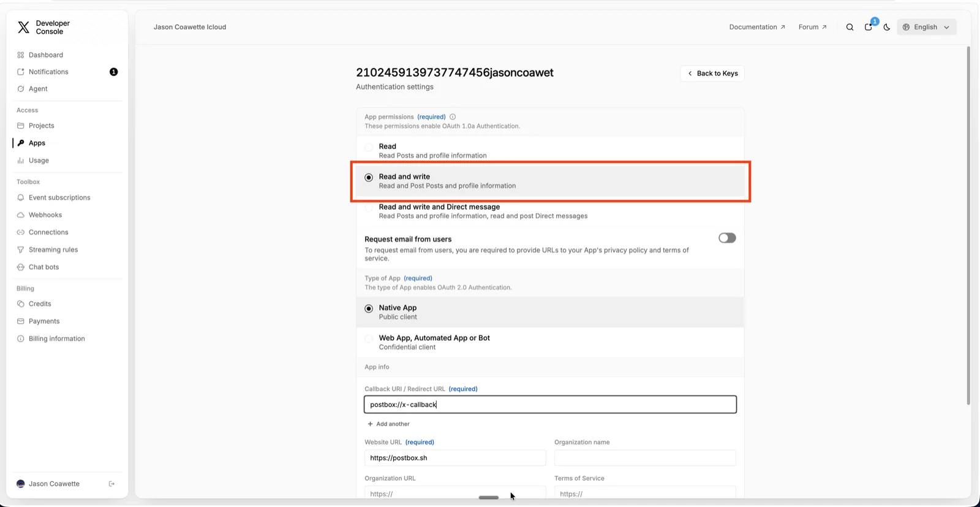Click the Website URL input field

455,458
